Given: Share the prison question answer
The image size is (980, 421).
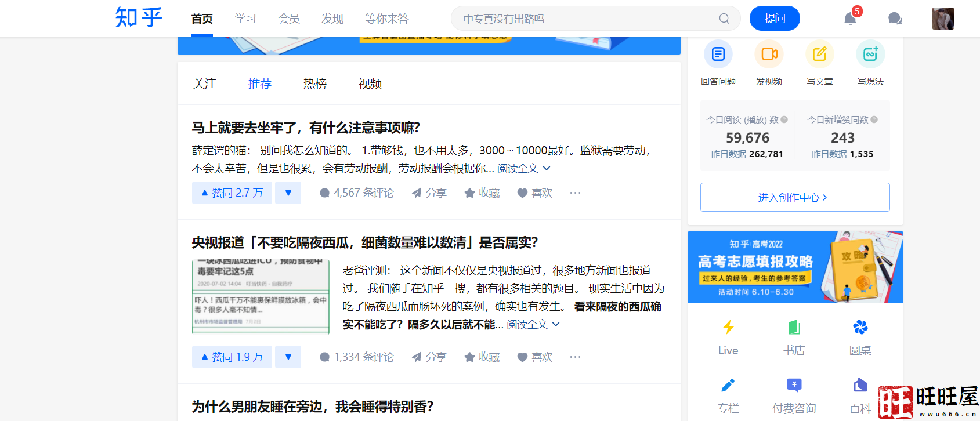Looking at the screenshot, I should pyautogui.click(x=429, y=193).
